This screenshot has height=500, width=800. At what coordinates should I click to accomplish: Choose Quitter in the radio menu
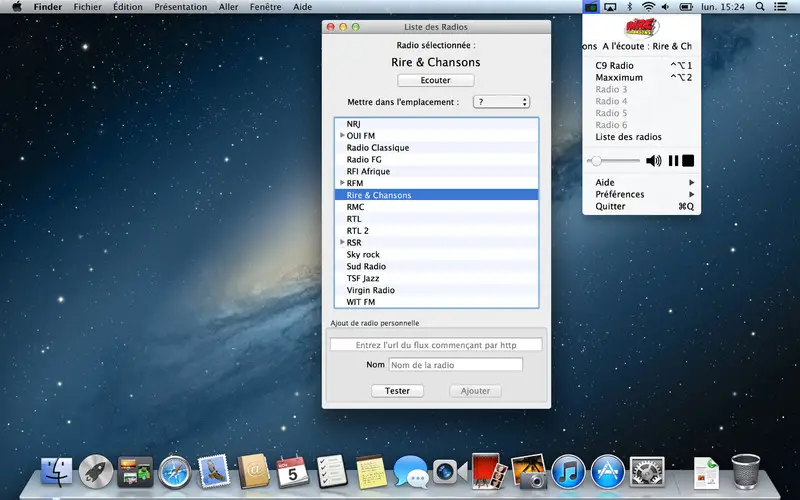coord(641,206)
